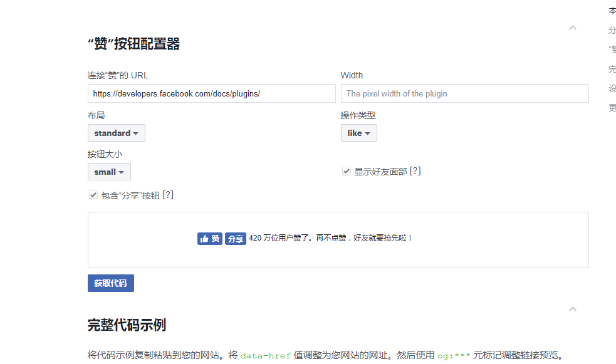Open the [?] help next to 显示好友面部
This screenshot has height=364, width=616.
(415, 171)
